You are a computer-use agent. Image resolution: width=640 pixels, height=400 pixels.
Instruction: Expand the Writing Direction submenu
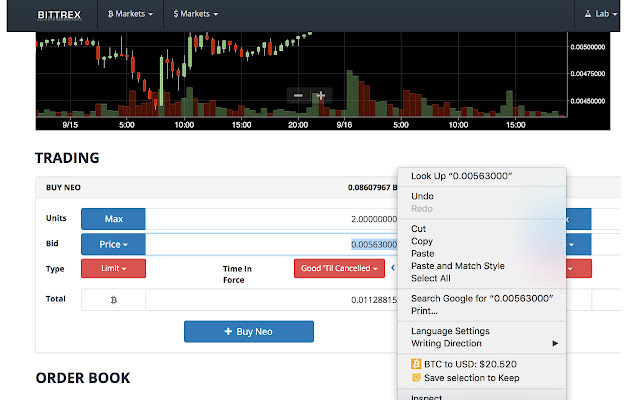(x=482, y=343)
